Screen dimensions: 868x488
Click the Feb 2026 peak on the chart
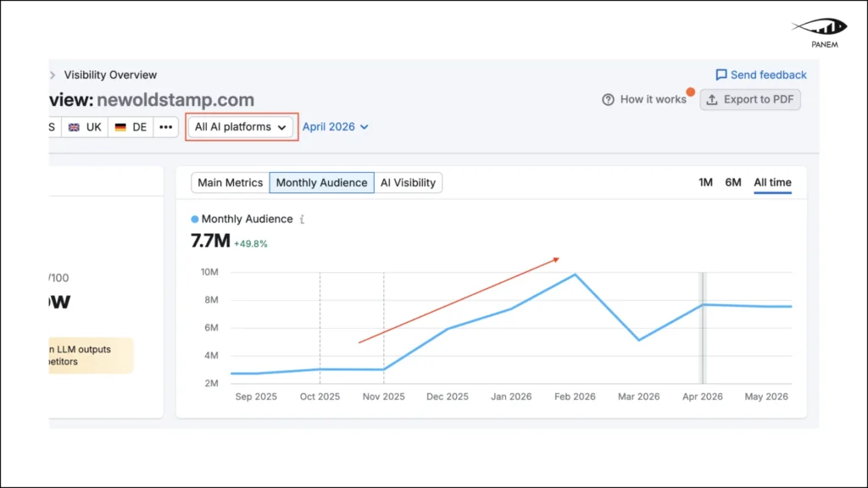pos(576,274)
